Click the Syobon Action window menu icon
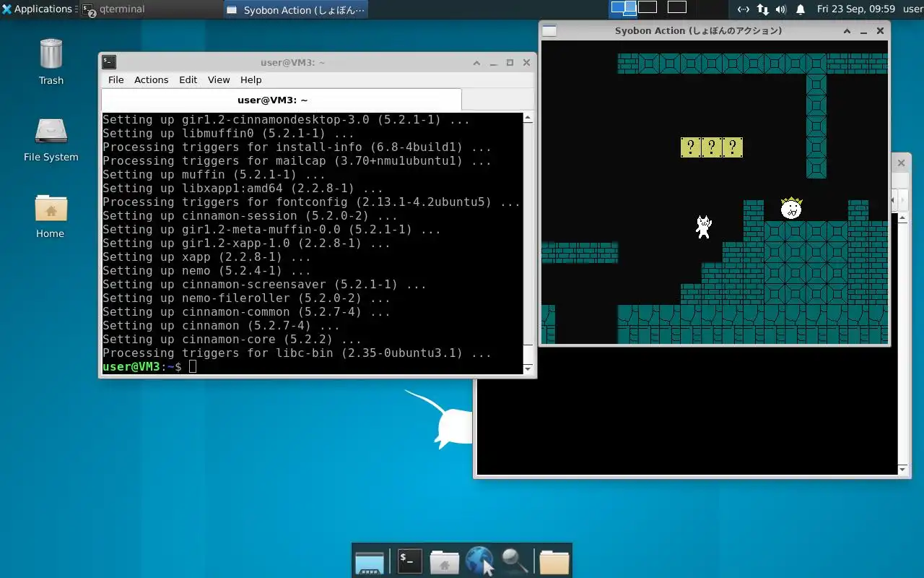 (x=549, y=30)
